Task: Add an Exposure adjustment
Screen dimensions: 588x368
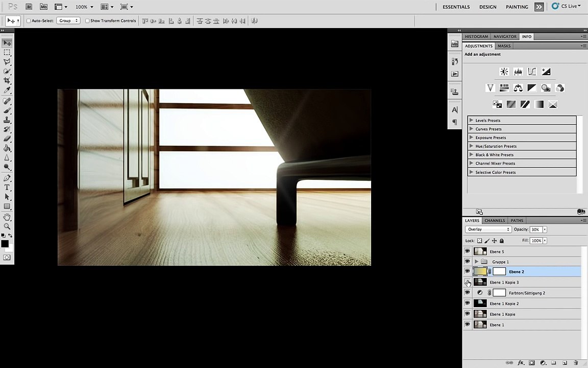Action: pos(546,72)
